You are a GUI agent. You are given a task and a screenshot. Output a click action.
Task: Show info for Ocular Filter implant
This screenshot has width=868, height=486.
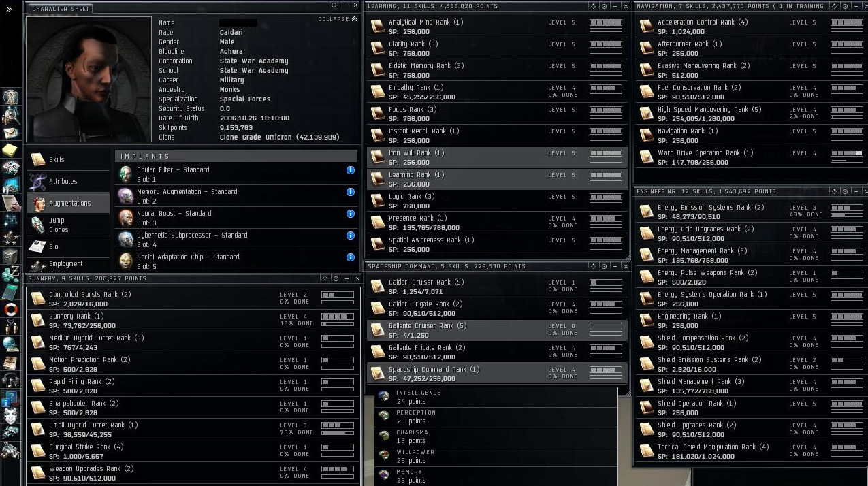(351, 170)
